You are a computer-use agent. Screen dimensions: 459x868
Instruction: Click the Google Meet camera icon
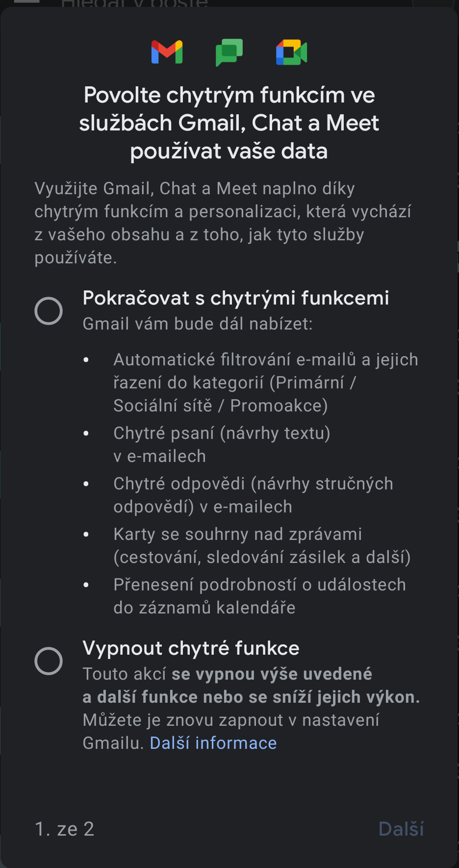291,52
